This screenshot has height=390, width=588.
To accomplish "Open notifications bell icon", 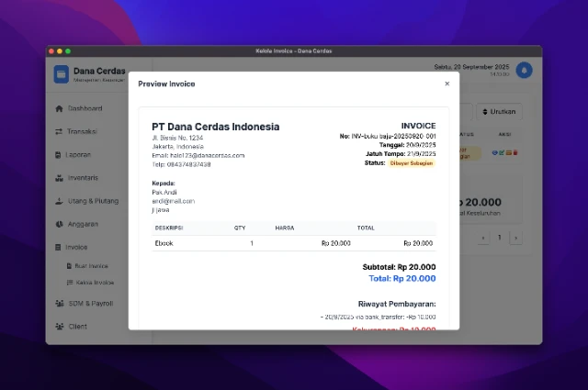I will [524, 71].
